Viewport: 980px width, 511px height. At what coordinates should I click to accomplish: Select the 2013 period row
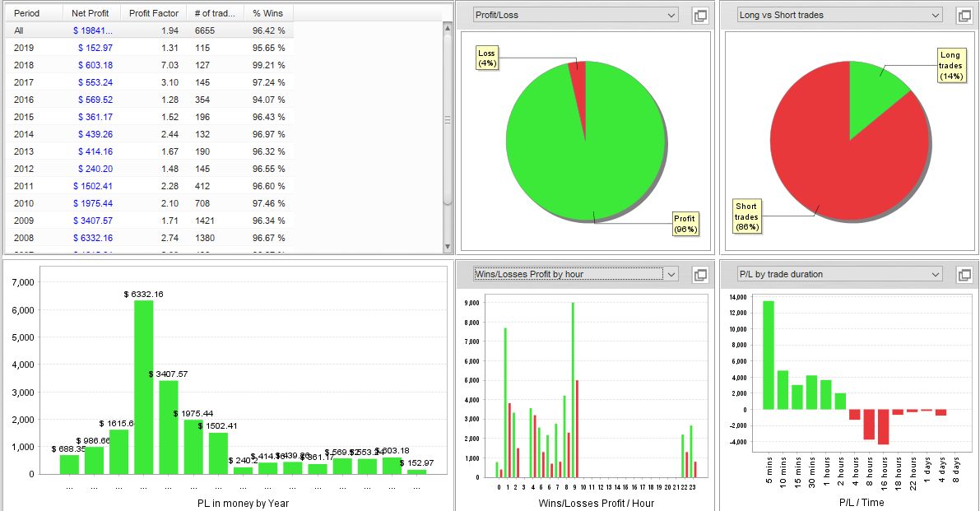[150, 151]
